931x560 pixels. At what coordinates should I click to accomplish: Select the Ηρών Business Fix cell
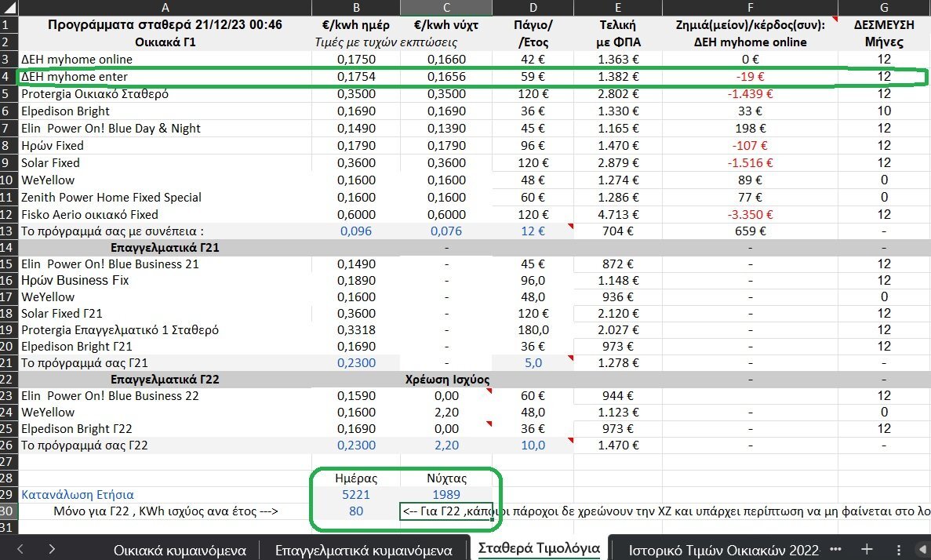[x=165, y=280]
